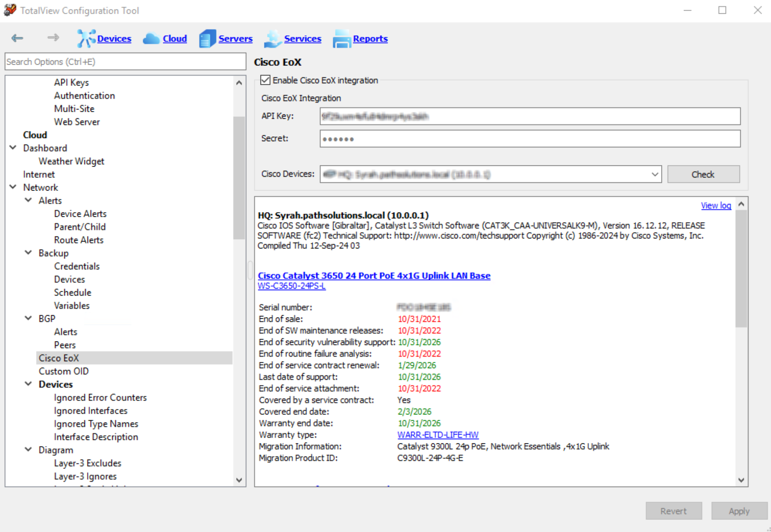
Task: Click the Cloud icon in toolbar
Action: point(151,38)
